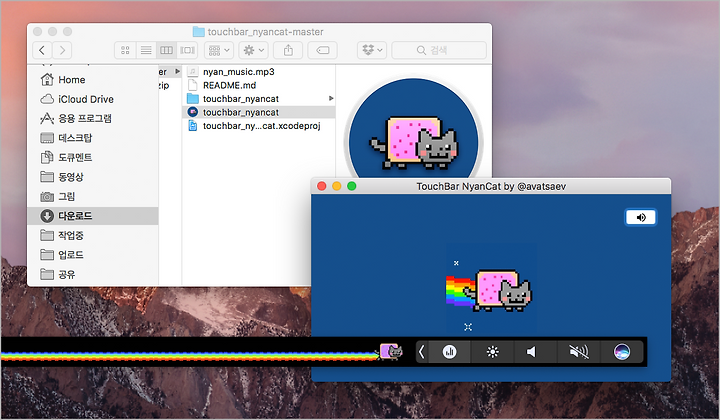Maximize the TouchBar NyanCat window
The width and height of the screenshot is (720, 420).
point(352,186)
